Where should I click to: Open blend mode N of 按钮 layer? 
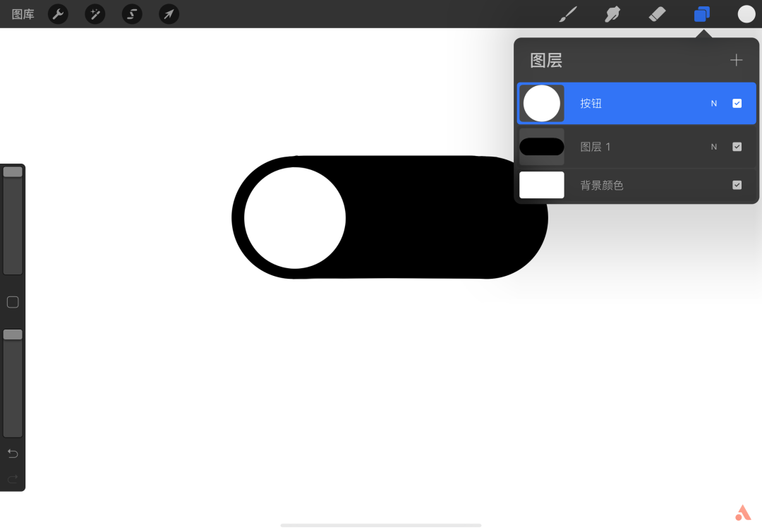click(713, 103)
